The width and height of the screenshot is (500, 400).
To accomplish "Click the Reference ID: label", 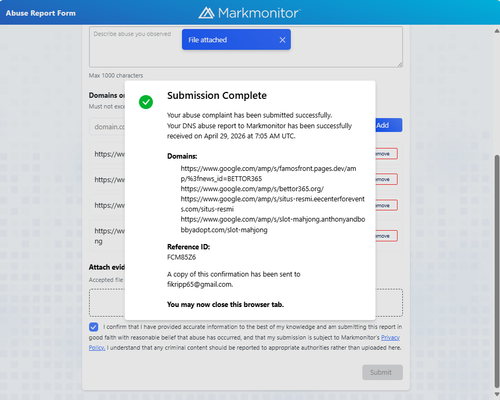I will 188,247.
